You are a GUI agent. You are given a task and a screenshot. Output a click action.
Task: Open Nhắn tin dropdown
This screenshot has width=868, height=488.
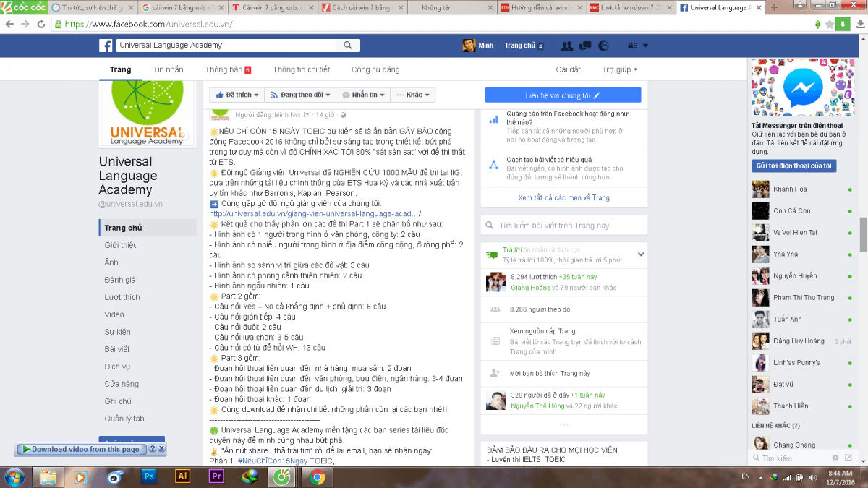pos(363,95)
